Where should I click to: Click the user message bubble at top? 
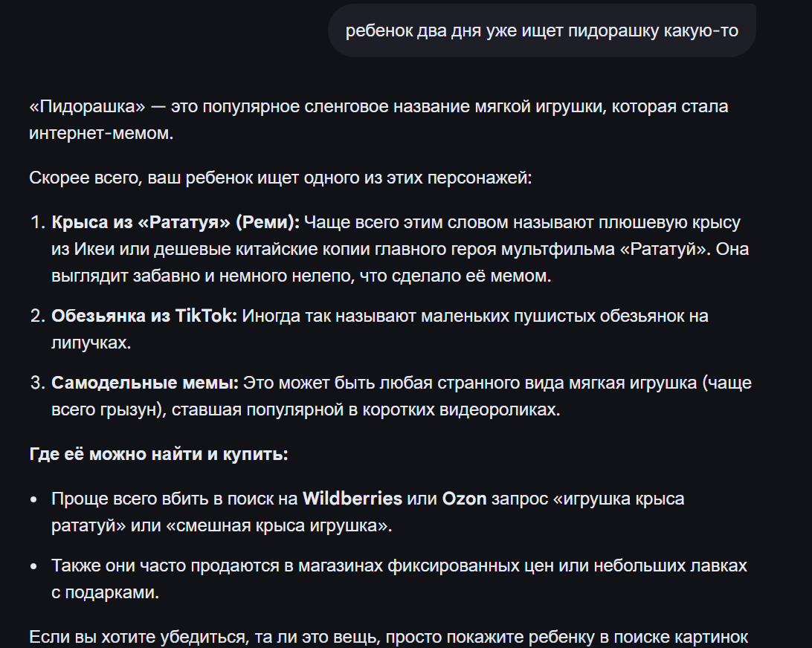point(541,30)
